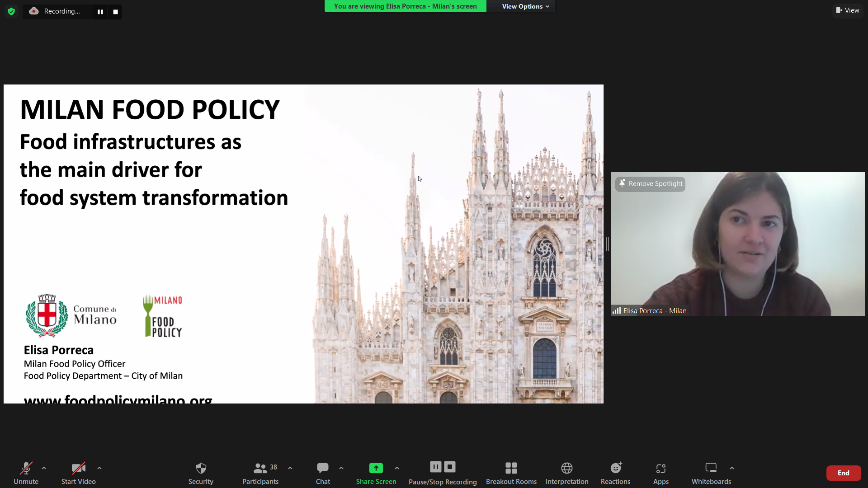Click the View layout menu
The width and height of the screenshot is (868, 488).
tap(848, 10)
